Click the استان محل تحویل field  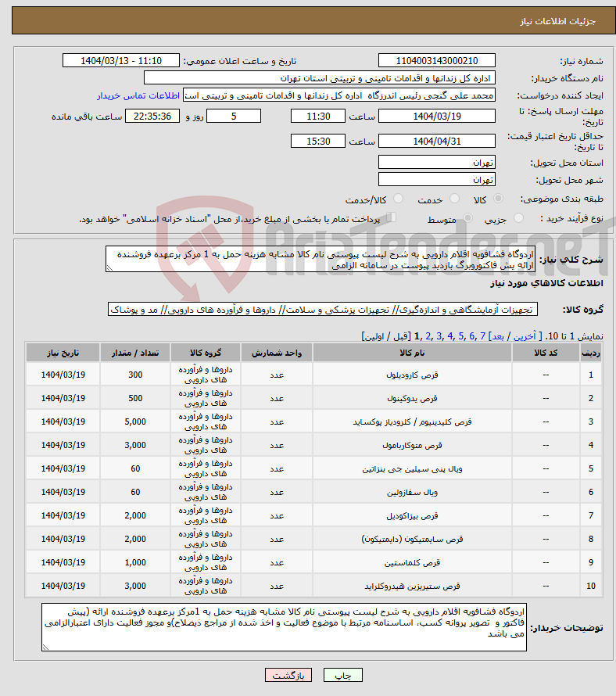pos(437,163)
